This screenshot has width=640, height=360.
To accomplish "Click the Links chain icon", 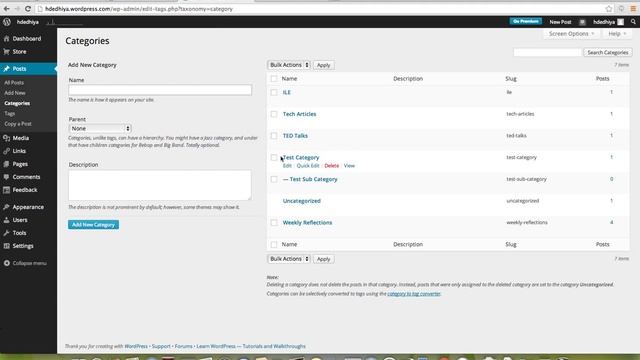I will [7, 151].
